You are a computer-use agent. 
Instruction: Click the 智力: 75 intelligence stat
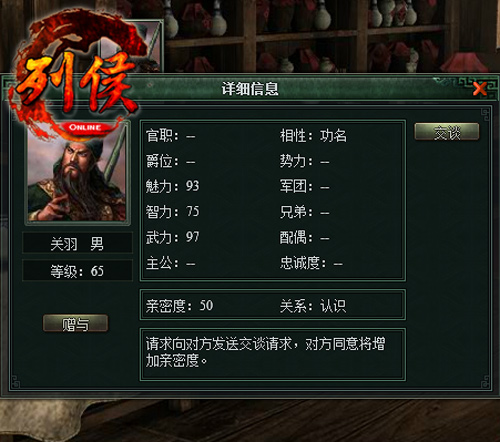pyautogui.click(x=172, y=211)
